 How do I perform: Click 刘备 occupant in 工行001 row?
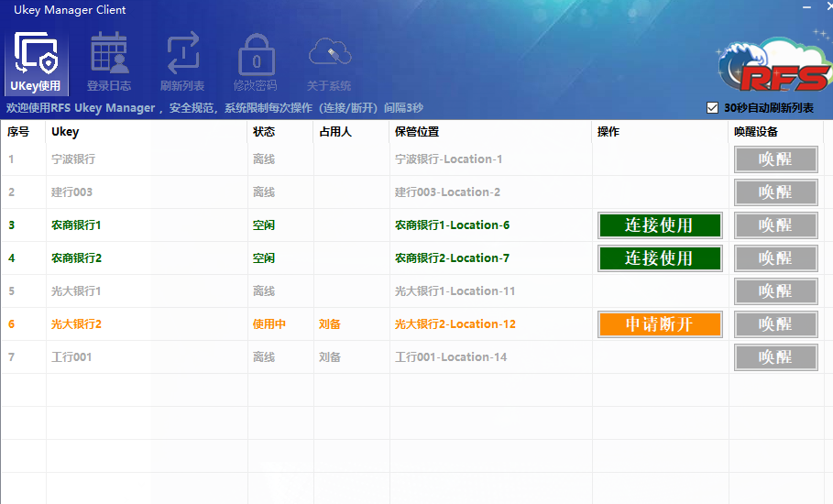[329, 356]
